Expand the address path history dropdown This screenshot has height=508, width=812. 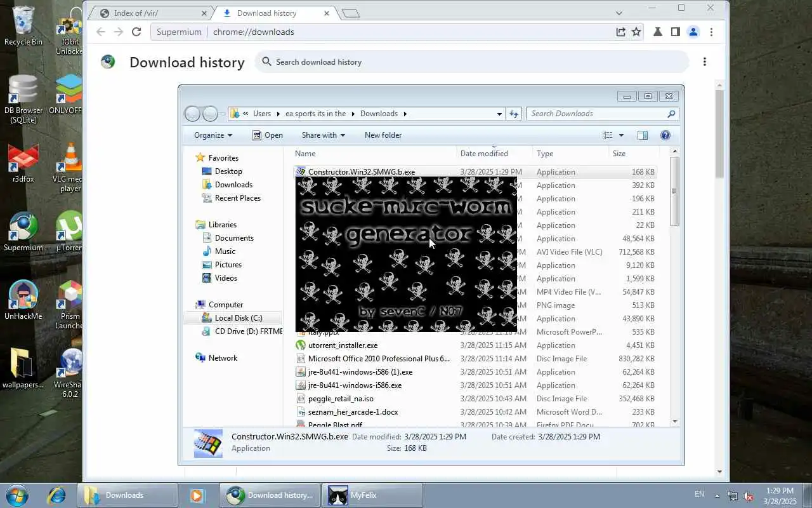[499, 114]
